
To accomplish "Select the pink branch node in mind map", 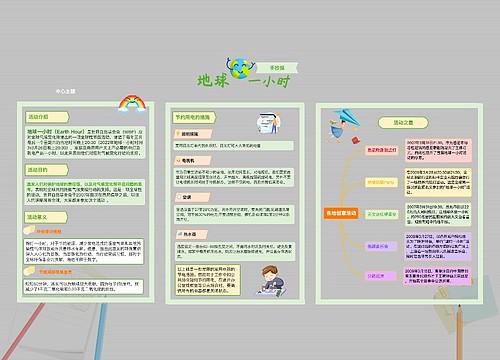I will point(381,150).
